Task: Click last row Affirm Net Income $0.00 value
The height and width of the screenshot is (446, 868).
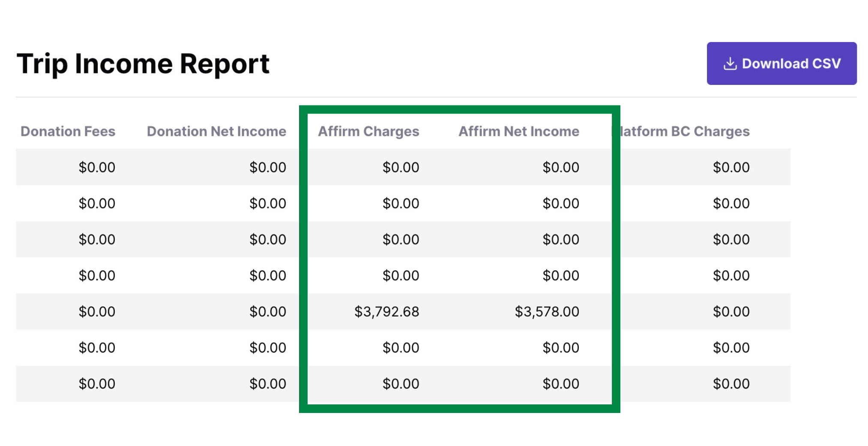Action: [561, 384]
